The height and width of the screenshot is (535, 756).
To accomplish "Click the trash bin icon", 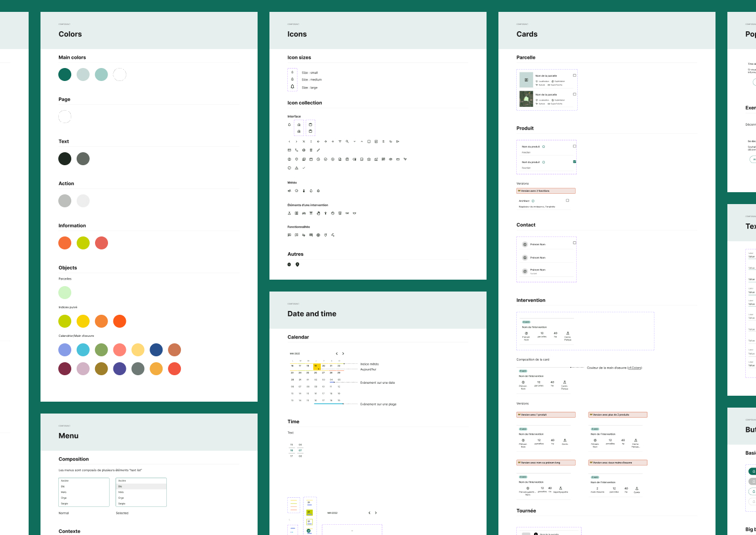I will (311, 150).
